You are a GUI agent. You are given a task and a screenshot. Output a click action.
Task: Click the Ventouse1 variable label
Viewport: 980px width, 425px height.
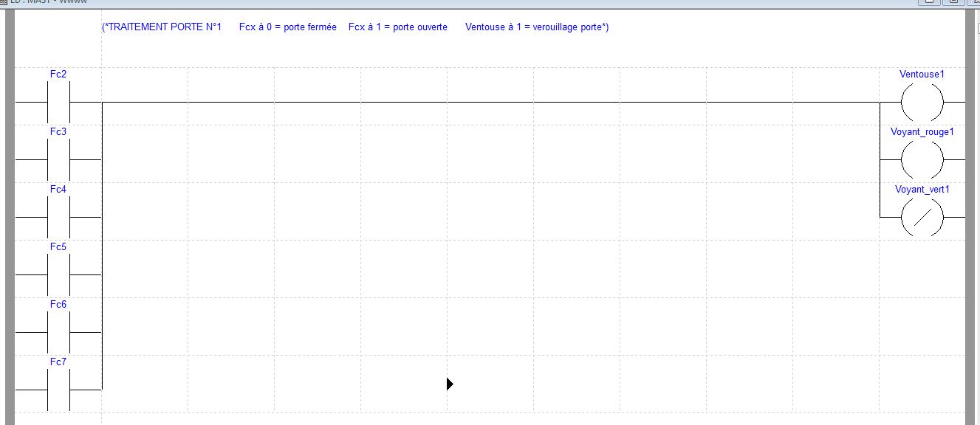(x=922, y=75)
